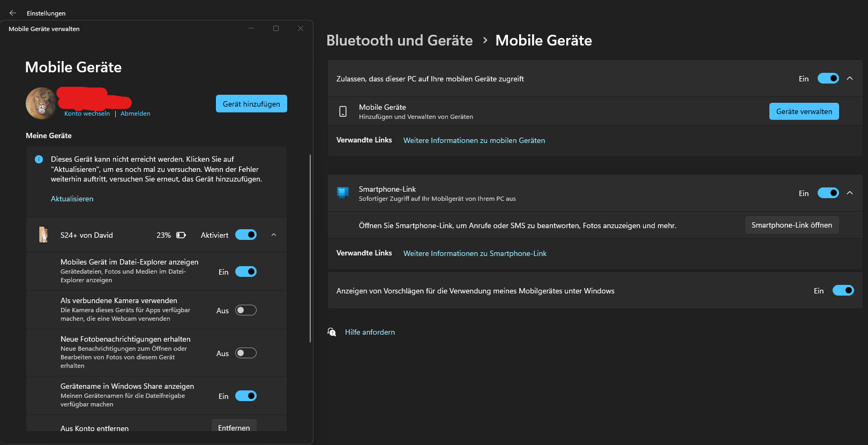Go to Bluetooth und Geräte breadcrumb
868x445 pixels.
(399, 40)
